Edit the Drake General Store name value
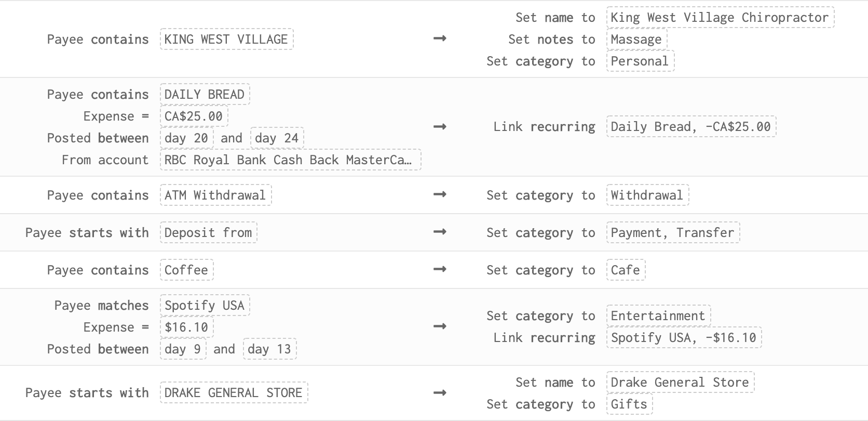Image resolution: width=868 pixels, height=421 pixels. coord(680,383)
